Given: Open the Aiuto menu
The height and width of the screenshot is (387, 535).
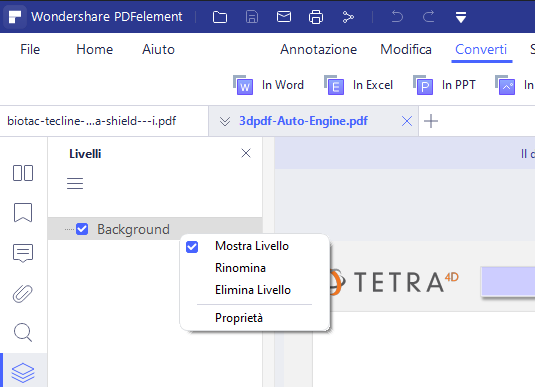Looking at the screenshot, I should coord(158,49).
